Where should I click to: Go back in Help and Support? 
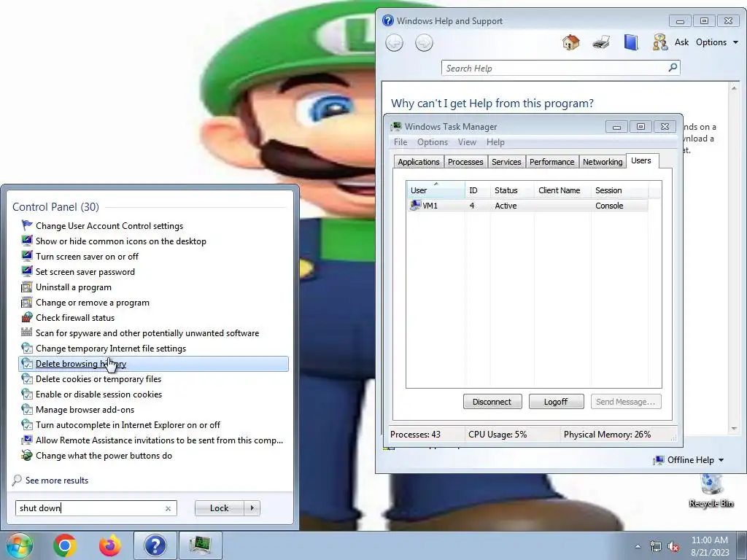394,43
